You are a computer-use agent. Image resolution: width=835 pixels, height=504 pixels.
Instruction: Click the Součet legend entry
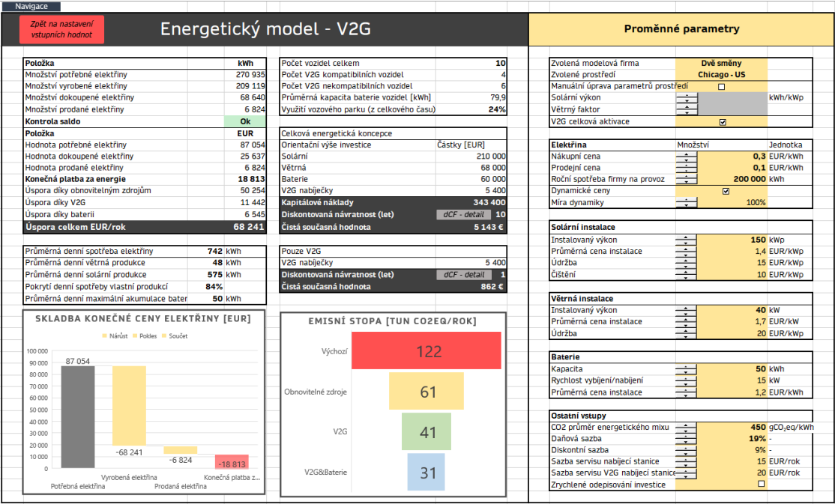coord(175,336)
